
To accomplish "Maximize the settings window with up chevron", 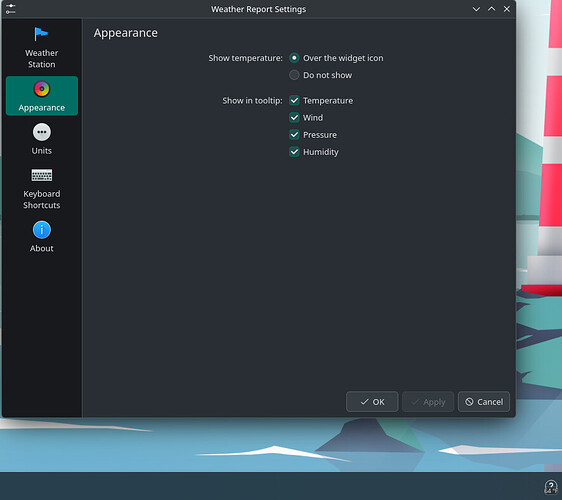I will (x=491, y=9).
